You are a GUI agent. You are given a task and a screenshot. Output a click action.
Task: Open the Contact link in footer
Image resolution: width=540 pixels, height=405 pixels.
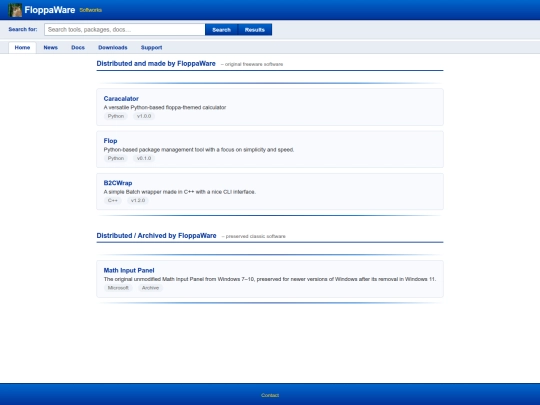(270, 395)
